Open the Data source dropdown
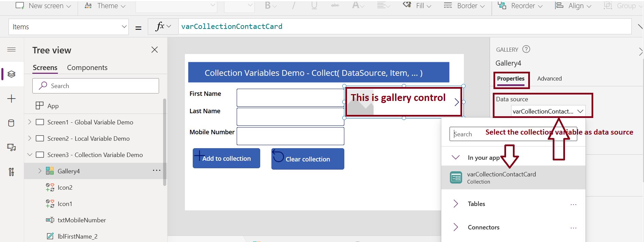 pos(548,111)
